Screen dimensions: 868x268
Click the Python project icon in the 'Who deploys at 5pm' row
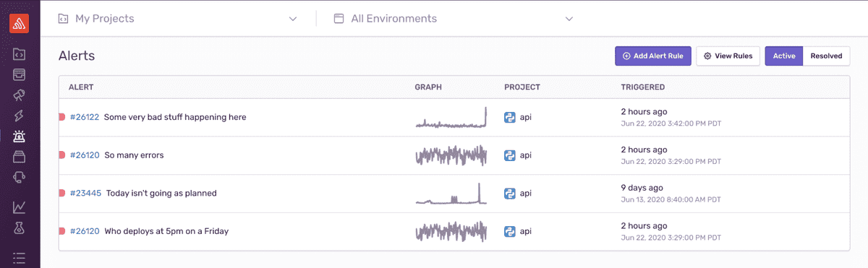[x=510, y=231]
